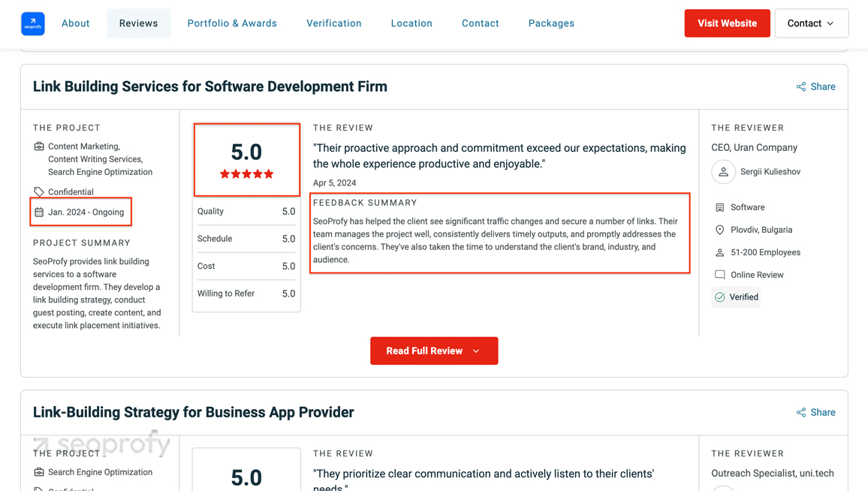The image size is (868, 491).
Task: Click the Verified badge
Action: click(x=737, y=297)
